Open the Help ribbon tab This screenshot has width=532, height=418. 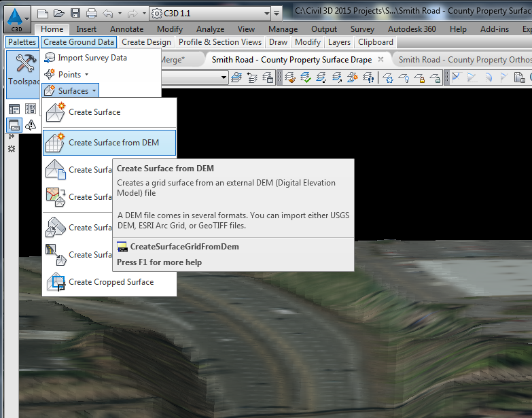(x=458, y=29)
